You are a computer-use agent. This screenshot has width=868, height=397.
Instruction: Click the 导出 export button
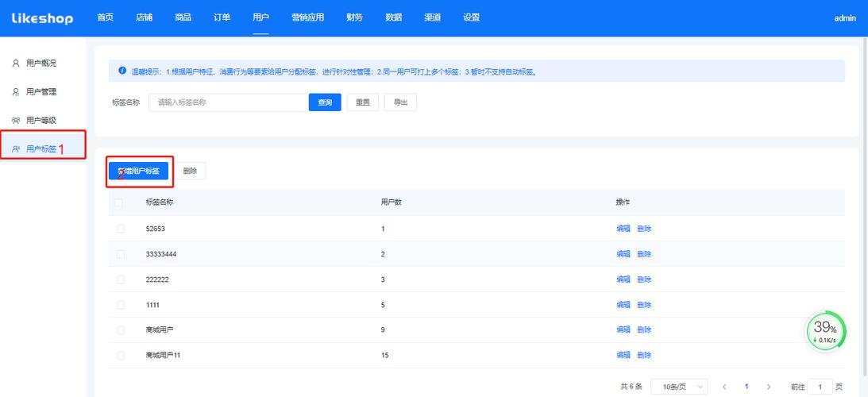(x=401, y=102)
